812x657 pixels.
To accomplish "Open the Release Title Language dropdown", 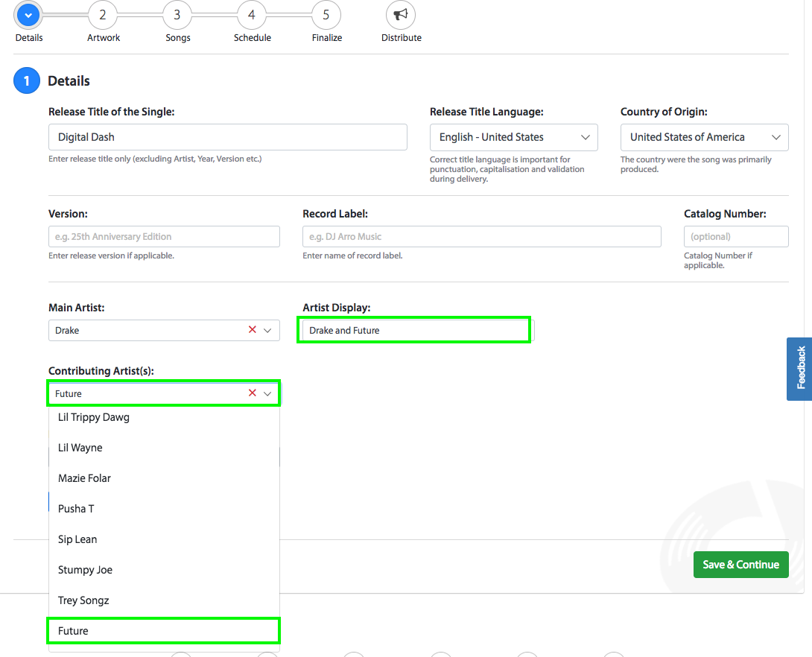I will point(514,137).
